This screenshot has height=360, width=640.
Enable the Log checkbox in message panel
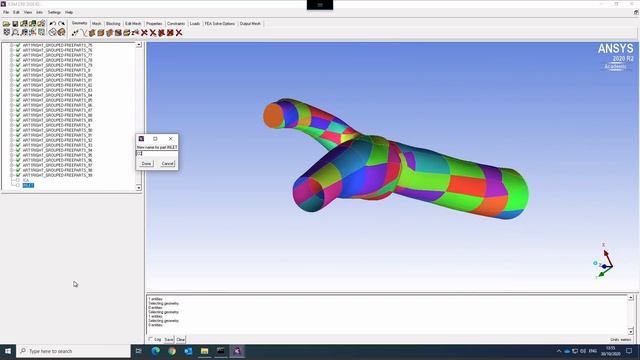[x=151, y=340]
